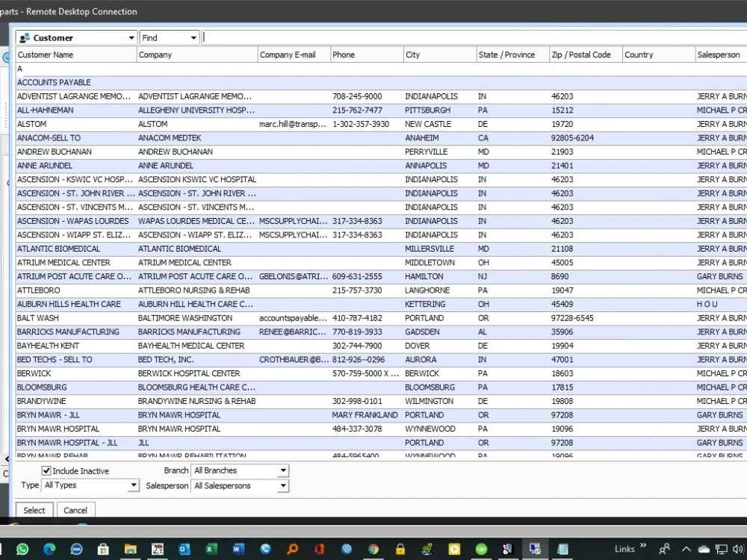
Task: Sort by the Salesperson column header
Action: 722,55
